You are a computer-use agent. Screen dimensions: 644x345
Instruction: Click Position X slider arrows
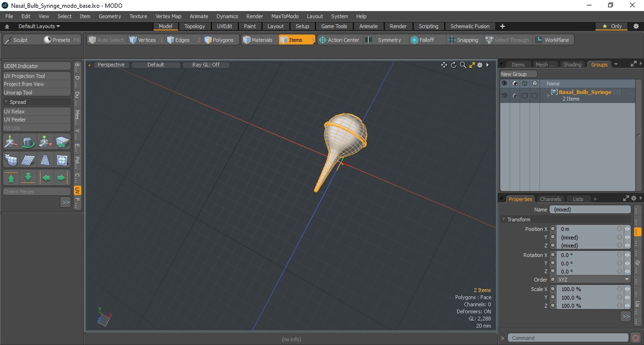pos(627,229)
